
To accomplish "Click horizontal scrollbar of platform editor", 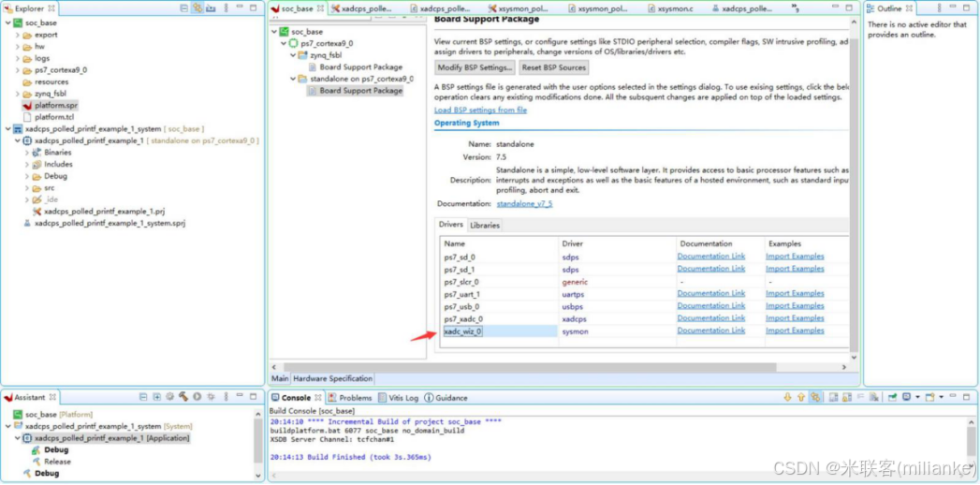I will point(530,368).
